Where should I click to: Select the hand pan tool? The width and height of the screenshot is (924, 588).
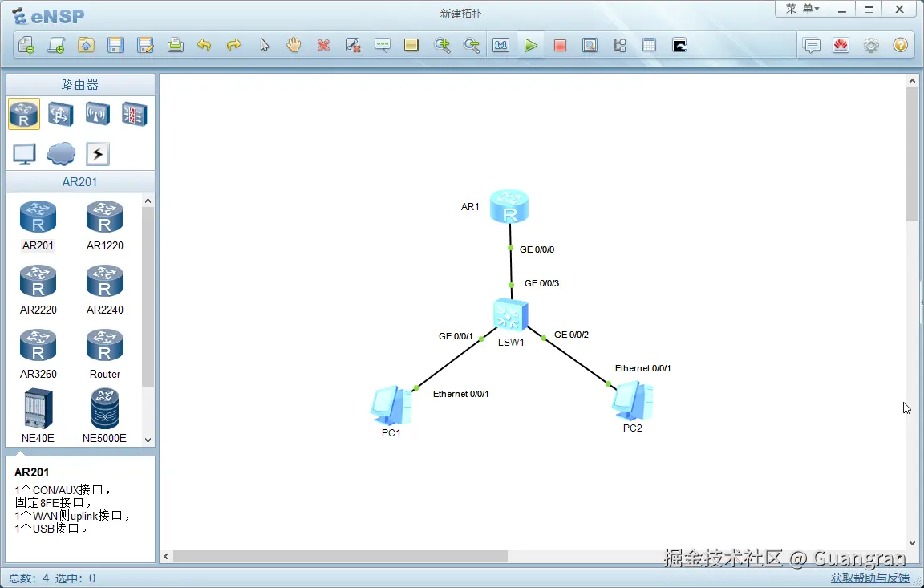[x=294, y=46]
